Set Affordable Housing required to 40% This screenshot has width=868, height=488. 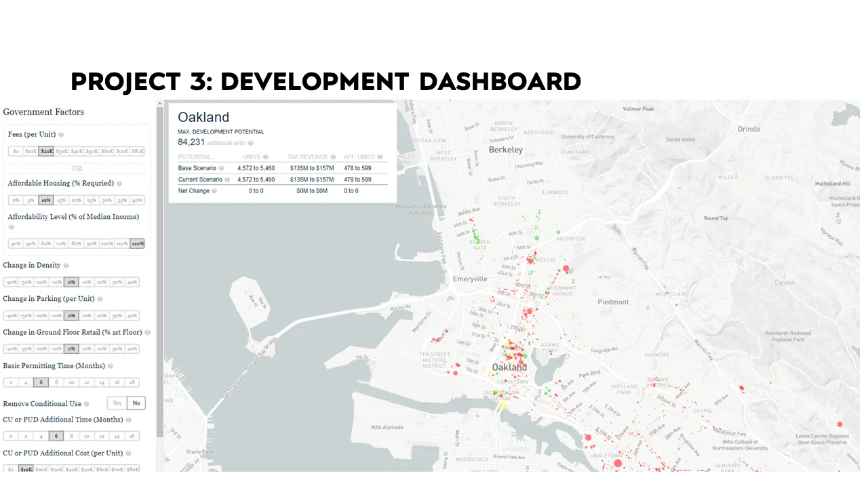pos(138,200)
